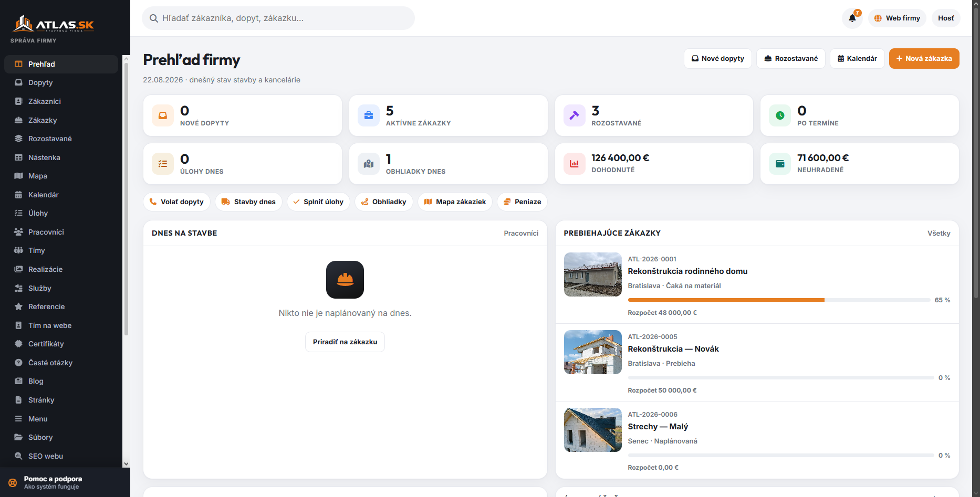Click the SEO webu search icon in sidebar
Image resolution: width=980 pixels, height=497 pixels.
coord(18,456)
